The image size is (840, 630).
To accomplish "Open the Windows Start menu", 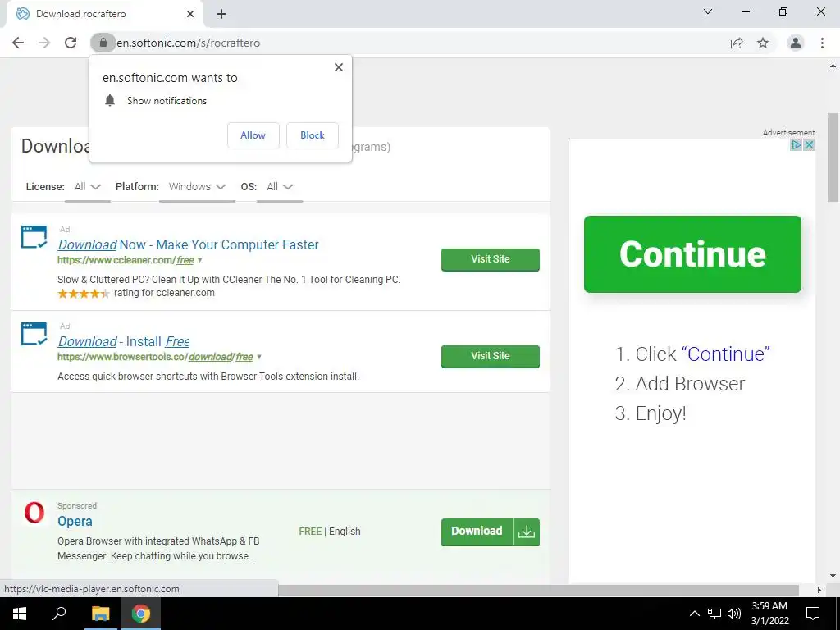I will click(20, 614).
